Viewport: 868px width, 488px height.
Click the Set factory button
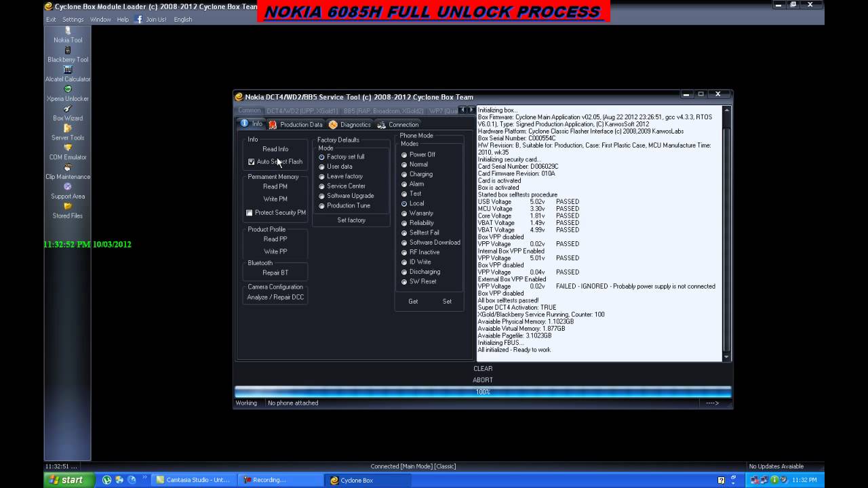point(351,220)
